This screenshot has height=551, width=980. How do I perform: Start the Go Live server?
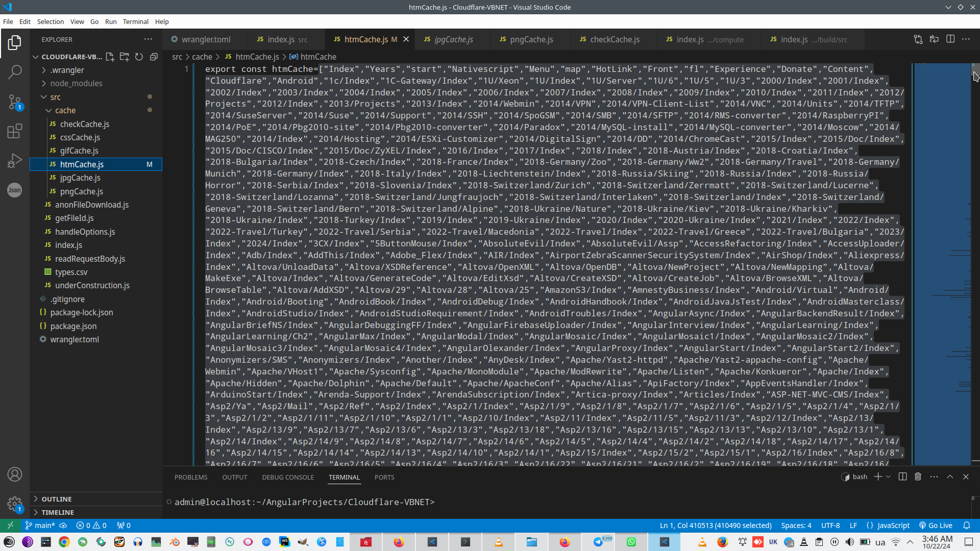tap(936, 525)
